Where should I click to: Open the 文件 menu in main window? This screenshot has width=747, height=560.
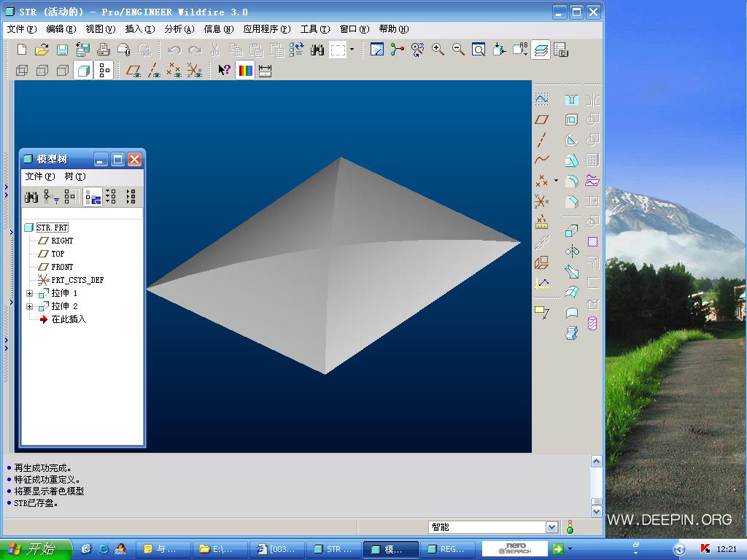click(22, 29)
